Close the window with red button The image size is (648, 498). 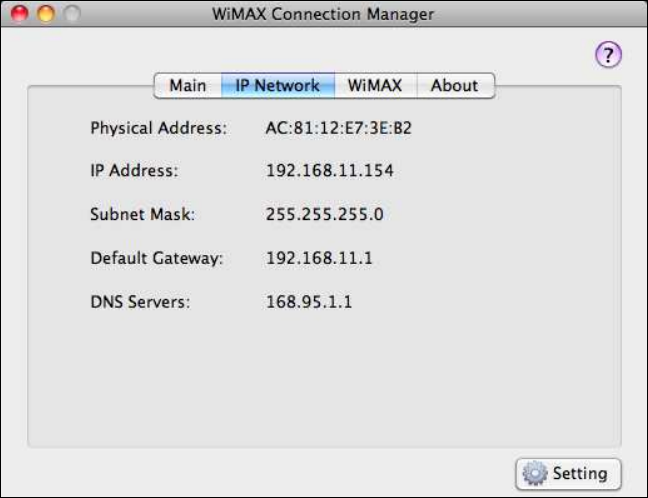tap(19, 14)
